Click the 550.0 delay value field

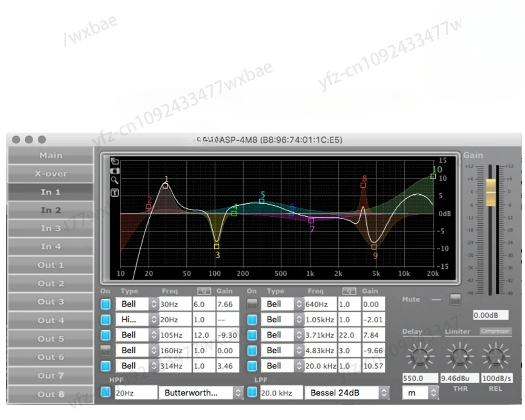pos(420,378)
